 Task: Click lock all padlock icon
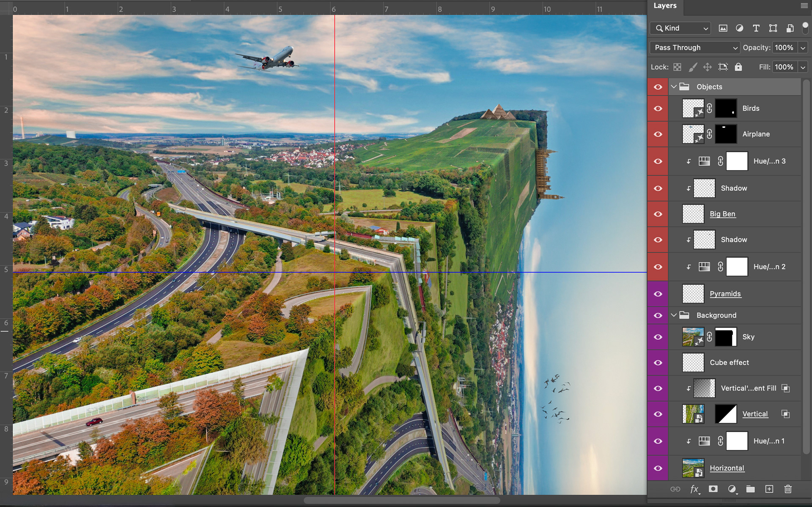[738, 67]
